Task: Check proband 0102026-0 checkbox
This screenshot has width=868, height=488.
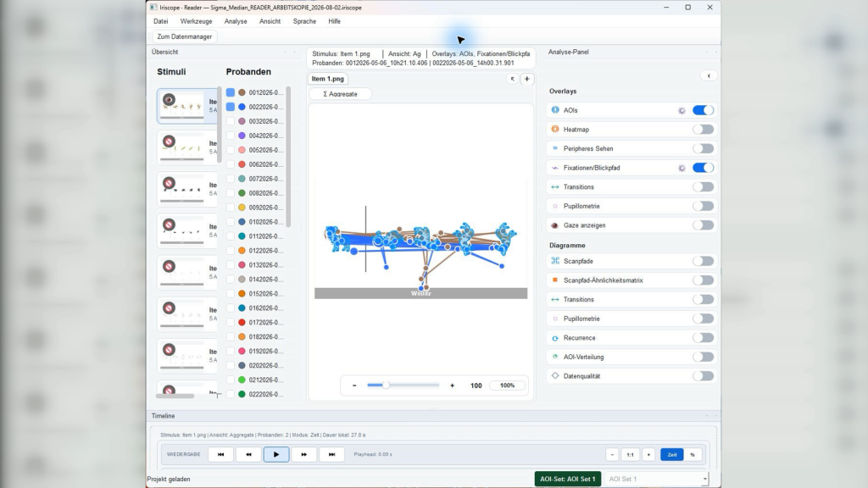Action: pyautogui.click(x=231, y=222)
